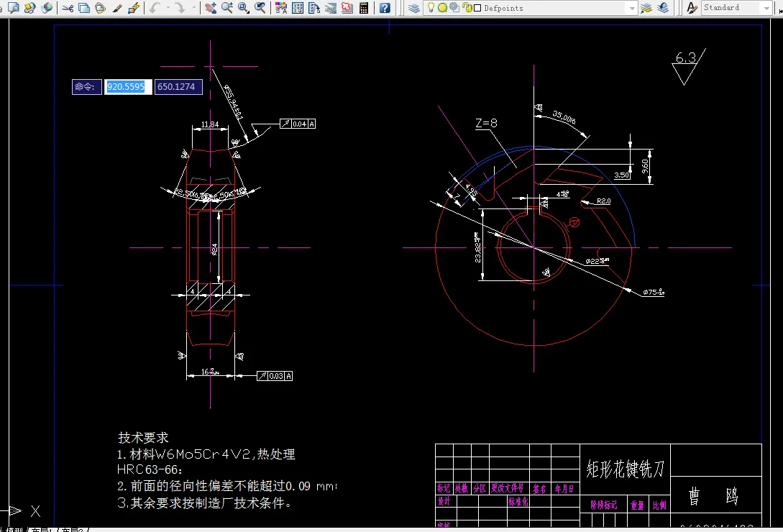Select the 0.03 A tolerance frame
The height and width of the screenshot is (532, 783).
275,376
